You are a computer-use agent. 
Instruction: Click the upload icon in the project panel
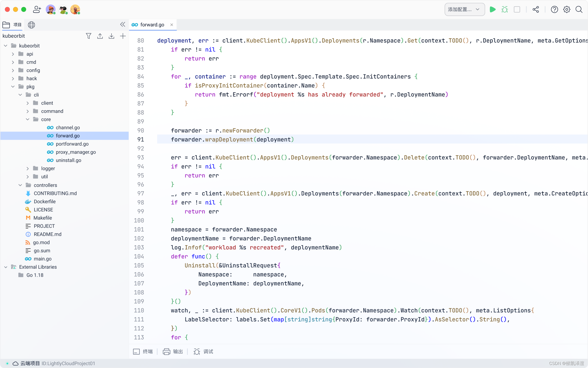pyautogui.click(x=100, y=36)
